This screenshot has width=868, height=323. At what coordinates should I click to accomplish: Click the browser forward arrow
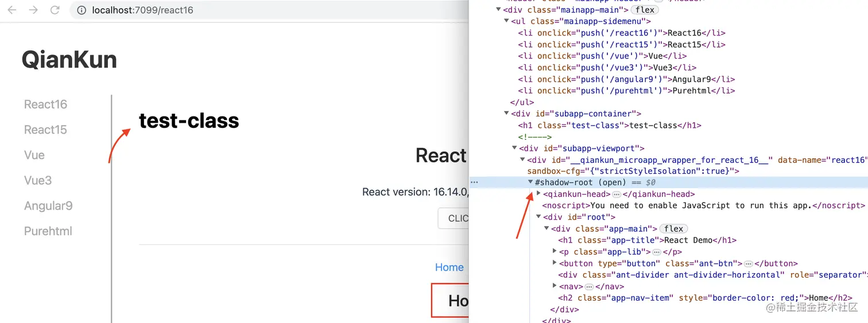point(33,10)
